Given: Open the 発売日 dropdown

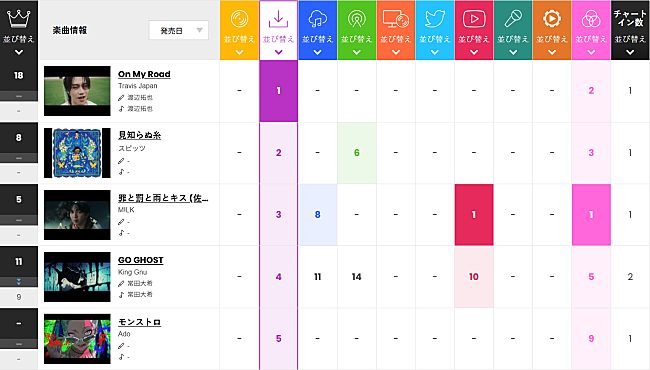Looking at the screenshot, I should click(x=179, y=30).
